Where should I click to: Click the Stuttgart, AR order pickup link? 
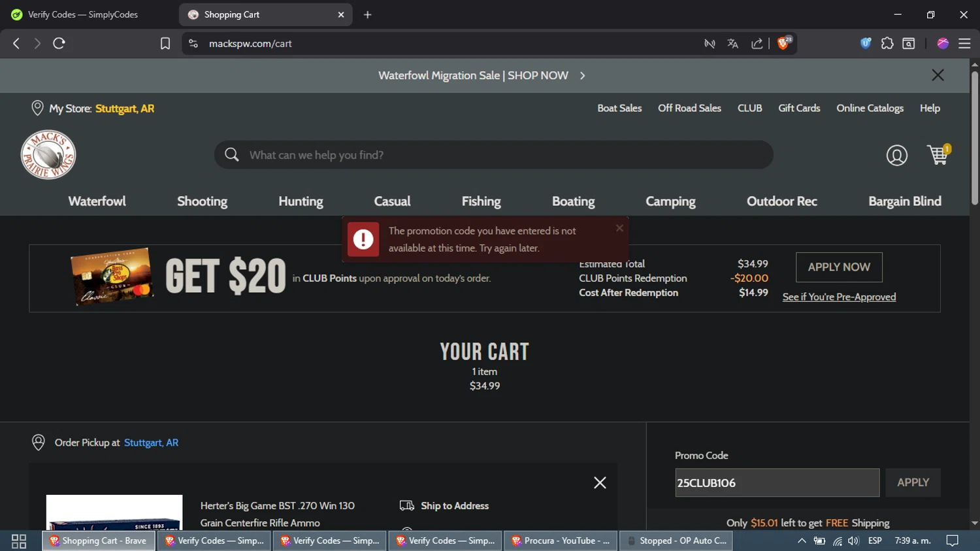coord(151,442)
